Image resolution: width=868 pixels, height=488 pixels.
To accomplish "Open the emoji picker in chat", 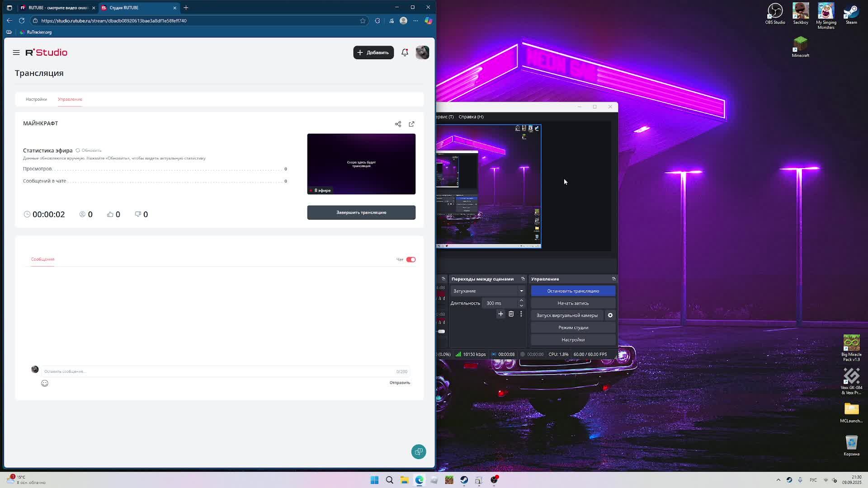I will tap(45, 383).
